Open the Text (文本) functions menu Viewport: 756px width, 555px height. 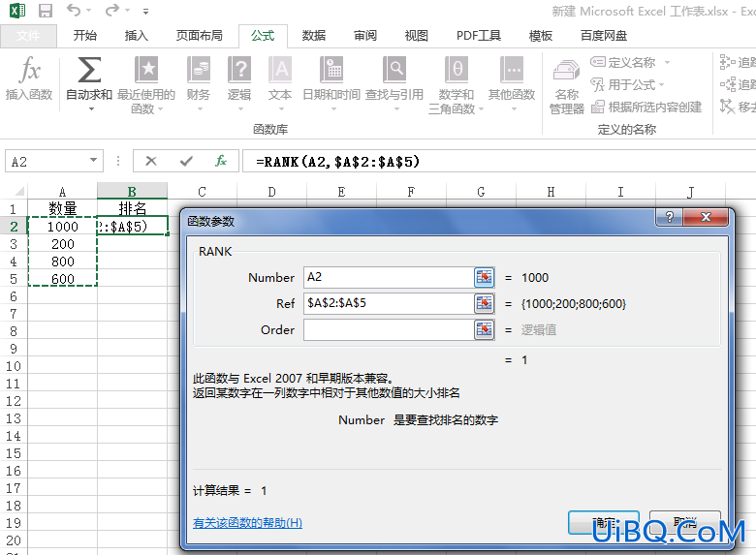[x=280, y=85]
